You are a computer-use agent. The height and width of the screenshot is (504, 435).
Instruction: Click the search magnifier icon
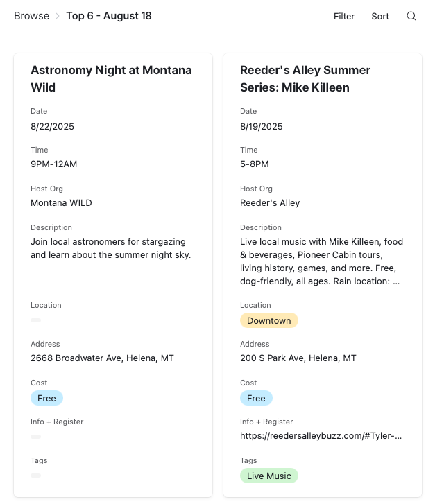tap(411, 16)
